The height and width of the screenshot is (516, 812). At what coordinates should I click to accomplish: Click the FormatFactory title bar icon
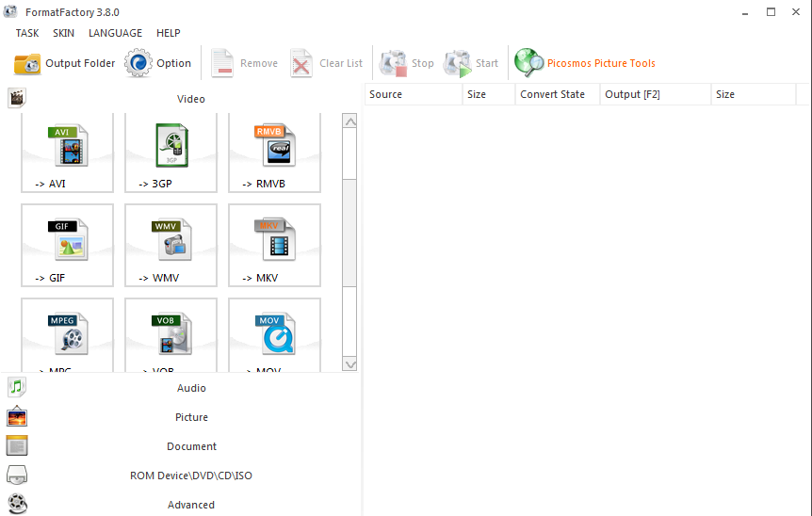10,11
